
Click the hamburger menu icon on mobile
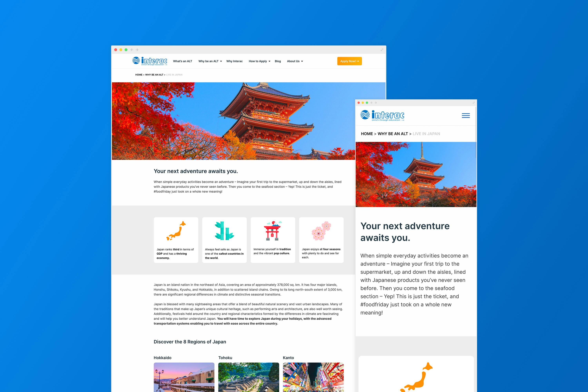click(x=466, y=115)
